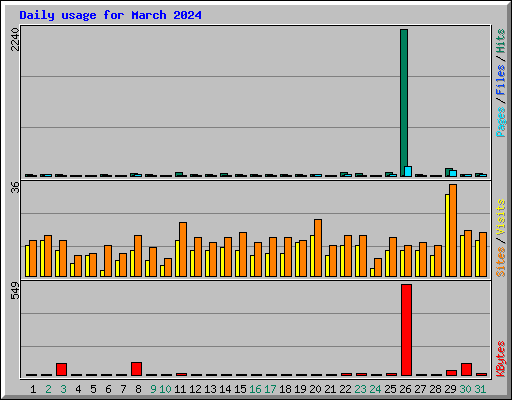Click the 2240 axis maximum value
The height and width of the screenshot is (400, 512).
15,39
